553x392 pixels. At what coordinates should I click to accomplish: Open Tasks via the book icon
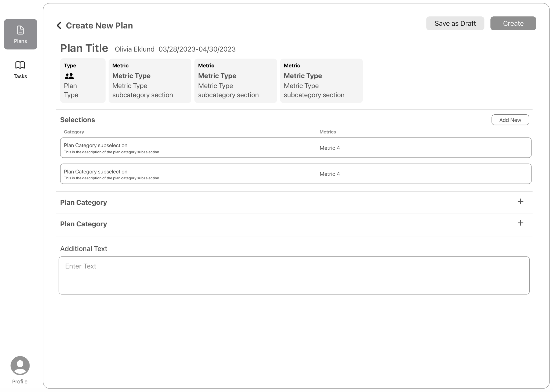click(20, 65)
